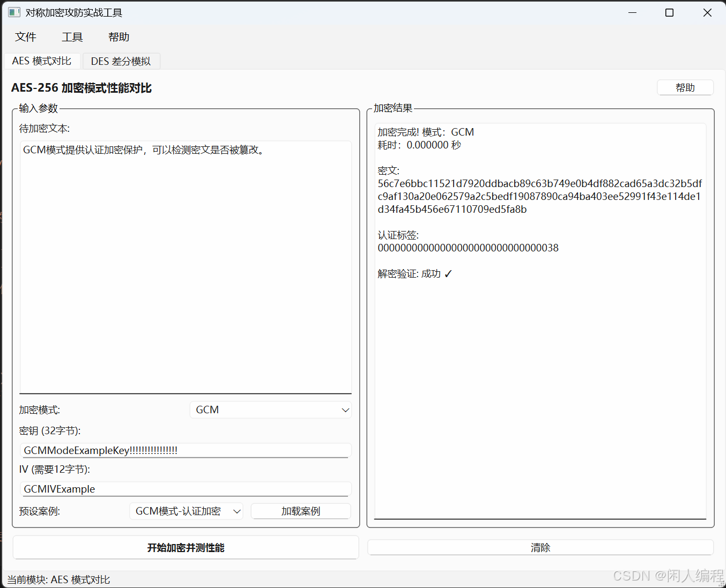Click the application icon in the title bar

coord(13,12)
